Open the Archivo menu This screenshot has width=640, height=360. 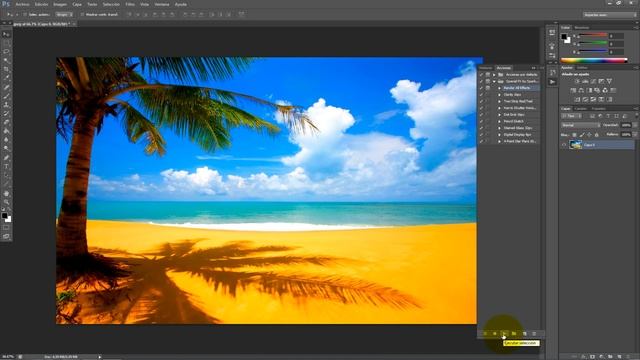[x=22, y=4]
